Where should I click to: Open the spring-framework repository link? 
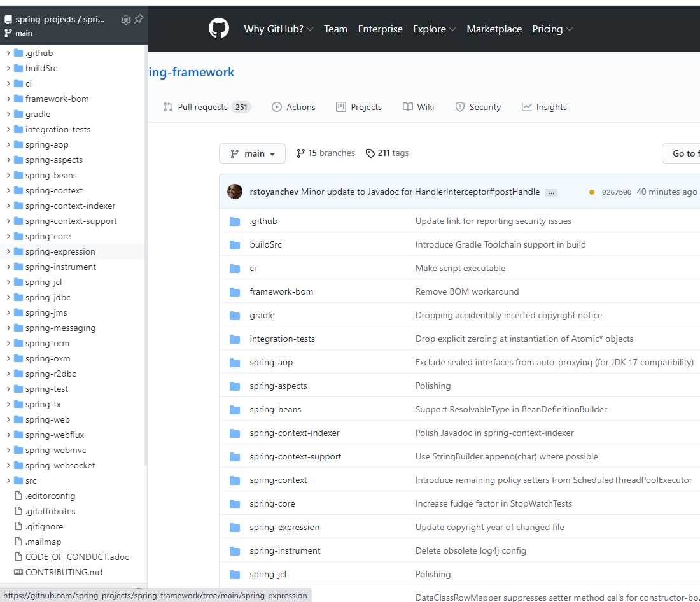coord(191,73)
